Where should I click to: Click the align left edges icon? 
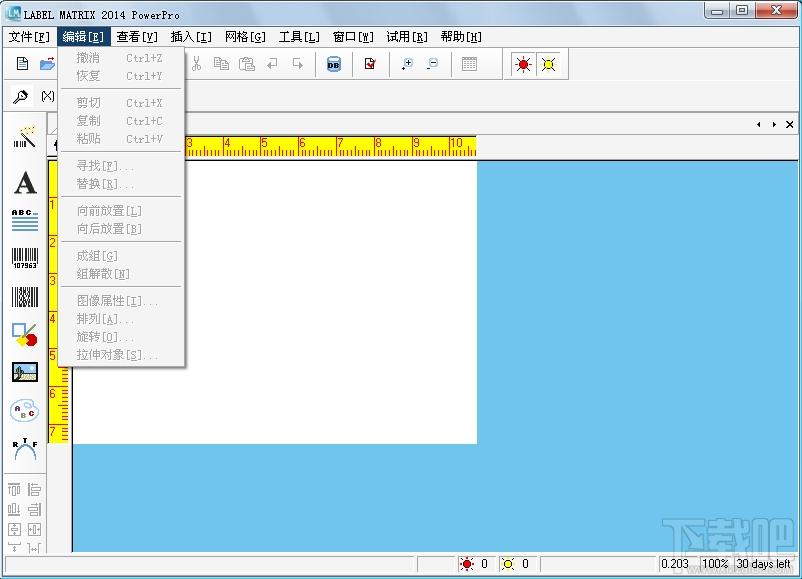pyautogui.click(x=34, y=489)
